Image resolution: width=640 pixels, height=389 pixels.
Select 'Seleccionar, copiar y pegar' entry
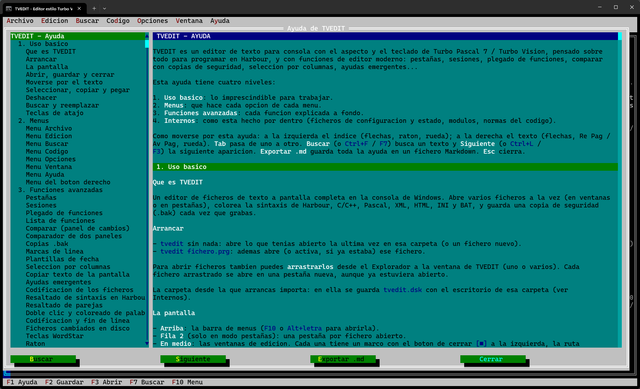click(x=78, y=90)
